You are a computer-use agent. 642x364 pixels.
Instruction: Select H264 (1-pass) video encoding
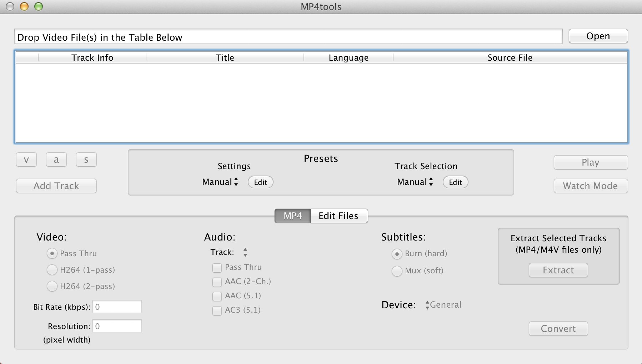point(52,270)
